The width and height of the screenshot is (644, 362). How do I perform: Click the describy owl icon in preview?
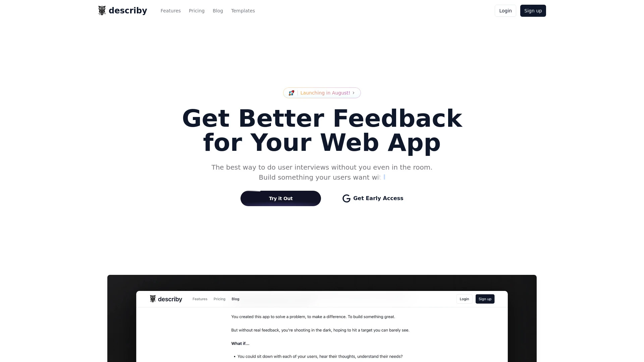click(x=153, y=299)
